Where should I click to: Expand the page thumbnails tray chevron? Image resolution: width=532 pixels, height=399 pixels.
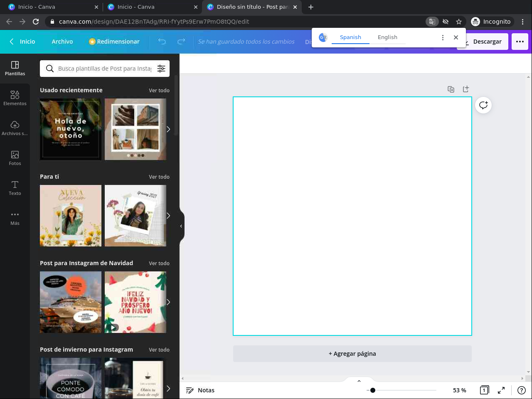359,381
